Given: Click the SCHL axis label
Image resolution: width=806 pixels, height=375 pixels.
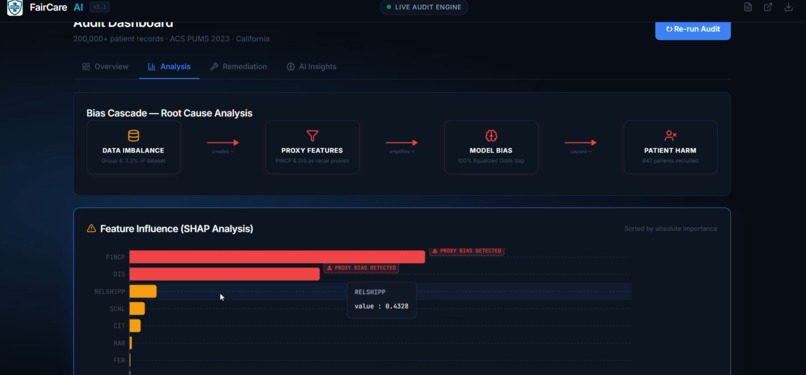Looking at the screenshot, I should tap(117, 309).
